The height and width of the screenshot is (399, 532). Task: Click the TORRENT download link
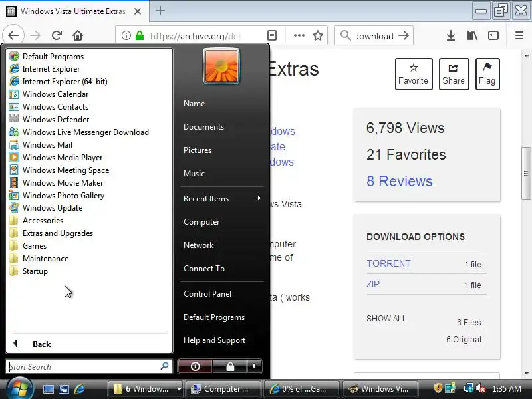pyautogui.click(x=388, y=263)
